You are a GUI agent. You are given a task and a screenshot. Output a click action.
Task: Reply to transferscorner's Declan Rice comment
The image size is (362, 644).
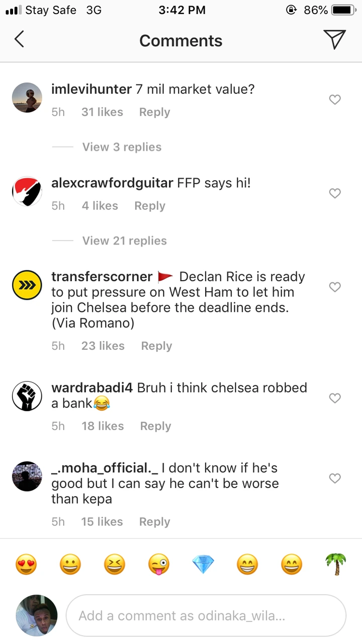click(x=157, y=346)
